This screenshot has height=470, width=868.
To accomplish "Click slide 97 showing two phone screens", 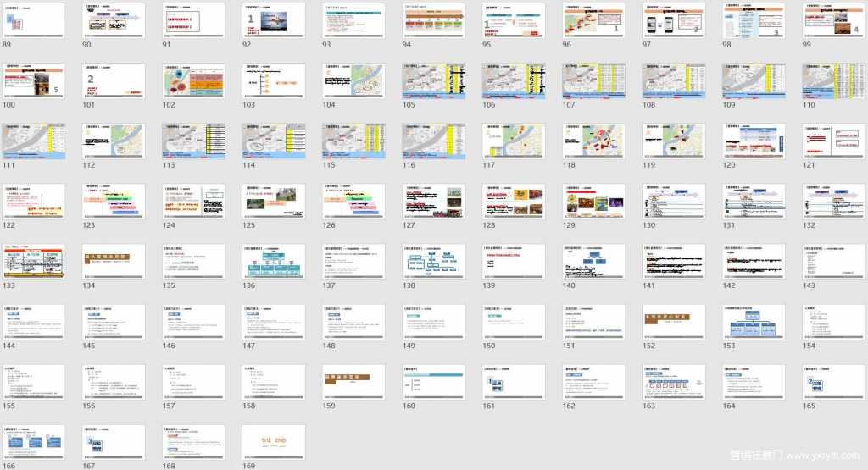I will point(674,20).
